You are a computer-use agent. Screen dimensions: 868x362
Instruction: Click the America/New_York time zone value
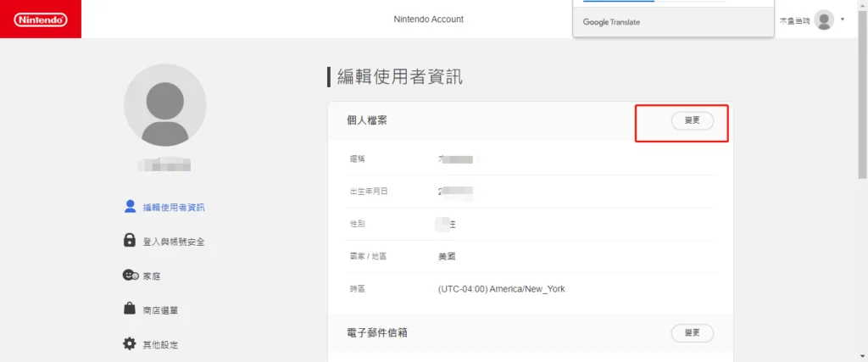point(501,289)
